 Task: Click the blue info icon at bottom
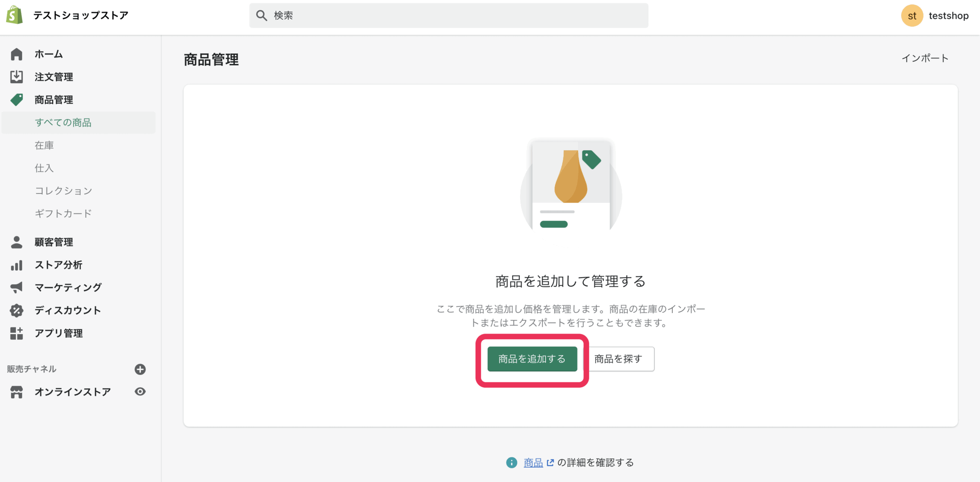coord(512,462)
